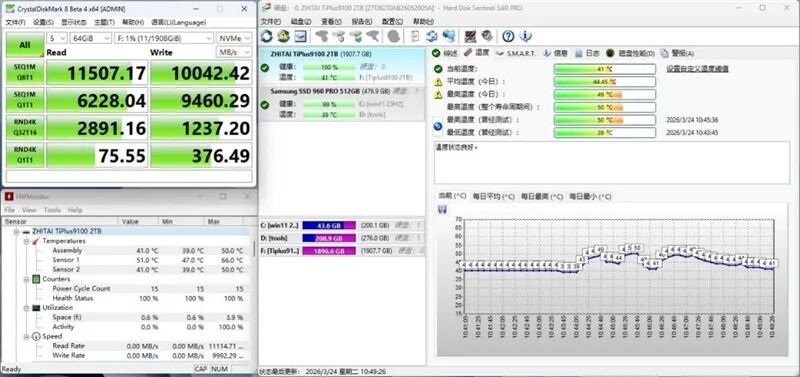Screen dimensions: 800x377
Task: Open the NVMe profile dropdown in CrystalDiskMark
Action: coord(234,38)
